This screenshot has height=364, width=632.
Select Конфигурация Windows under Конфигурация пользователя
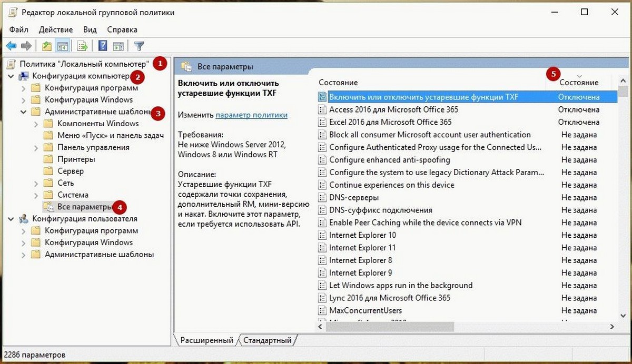[88, 242]
